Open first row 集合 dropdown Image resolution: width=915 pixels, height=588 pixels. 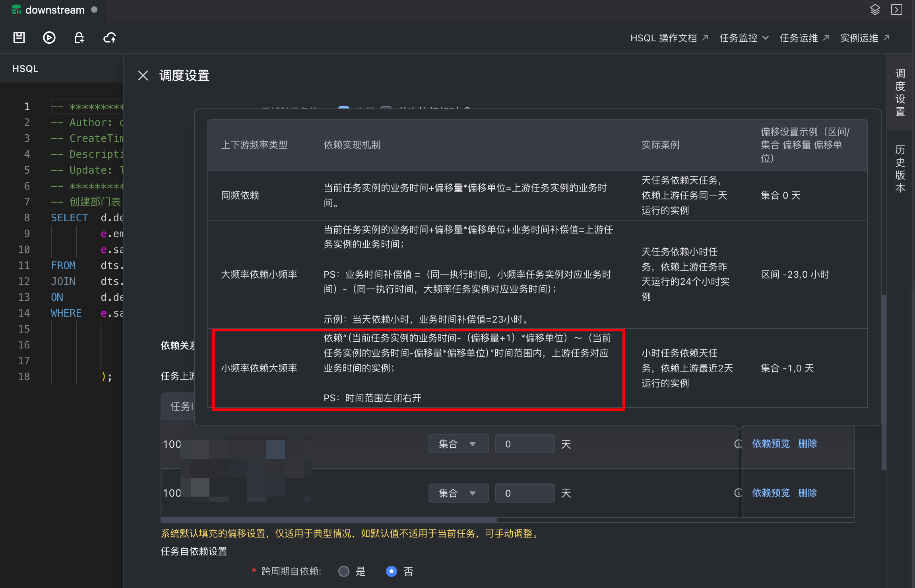(458, 444)
